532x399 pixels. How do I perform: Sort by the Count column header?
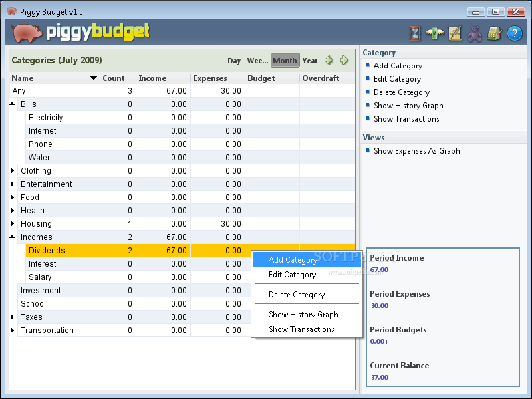(x=118, y=78)
